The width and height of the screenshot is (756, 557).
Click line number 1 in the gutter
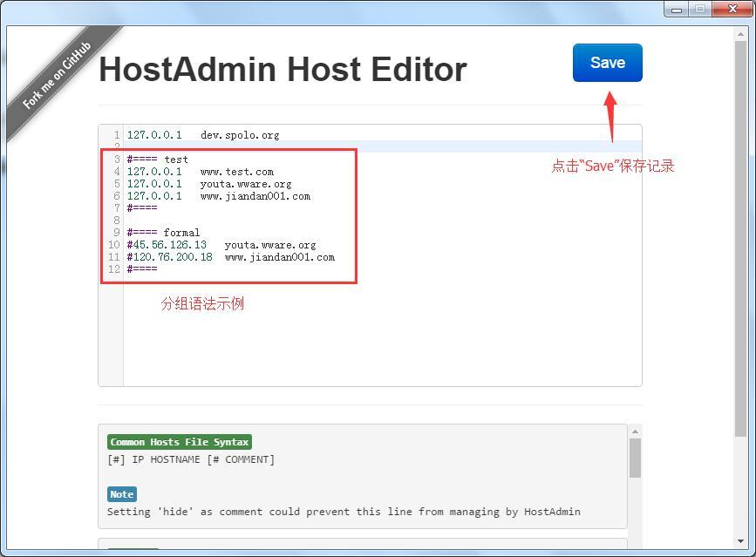click(x=117, y=135)
